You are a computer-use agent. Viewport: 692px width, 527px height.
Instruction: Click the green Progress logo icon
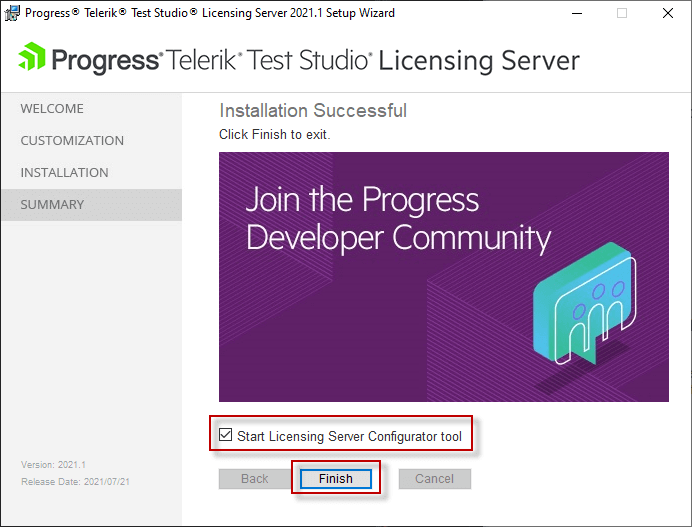tap(31, 56)
